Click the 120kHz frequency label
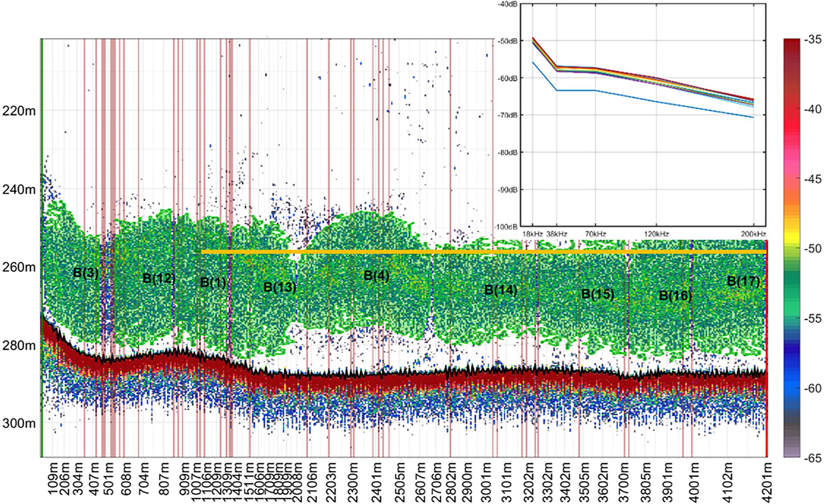 coord(656,234)
